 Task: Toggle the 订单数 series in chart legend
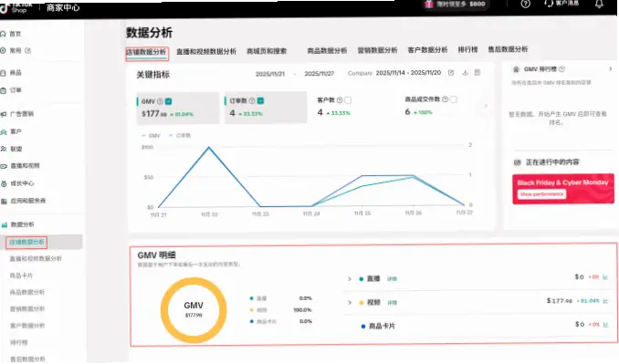click(180, 136)
